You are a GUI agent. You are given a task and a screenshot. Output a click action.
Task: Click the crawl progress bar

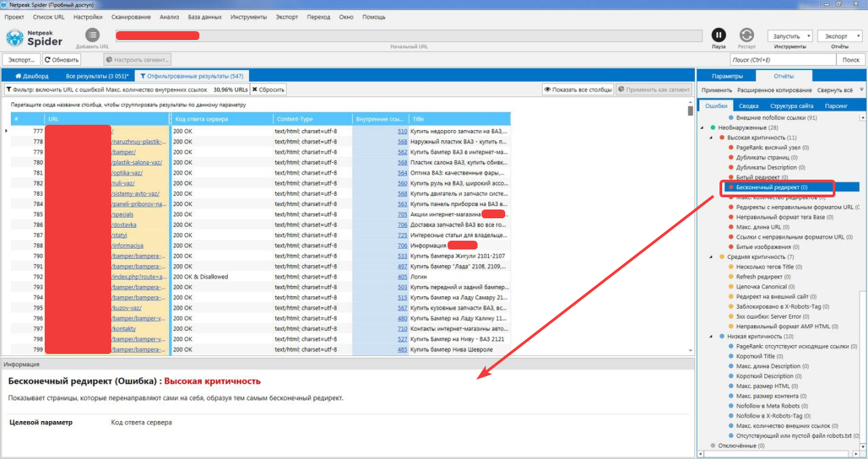(x=409, y=35)
